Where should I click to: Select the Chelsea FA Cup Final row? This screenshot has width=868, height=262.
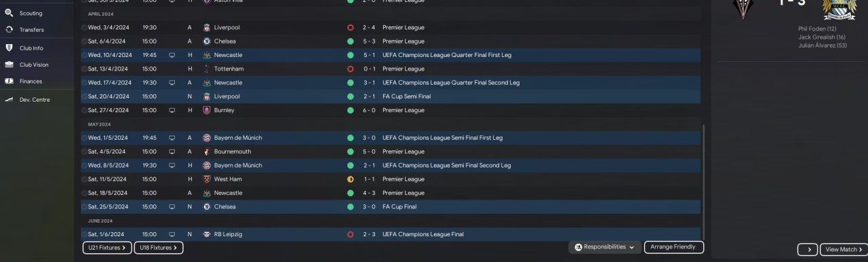[x=391, y=207]
